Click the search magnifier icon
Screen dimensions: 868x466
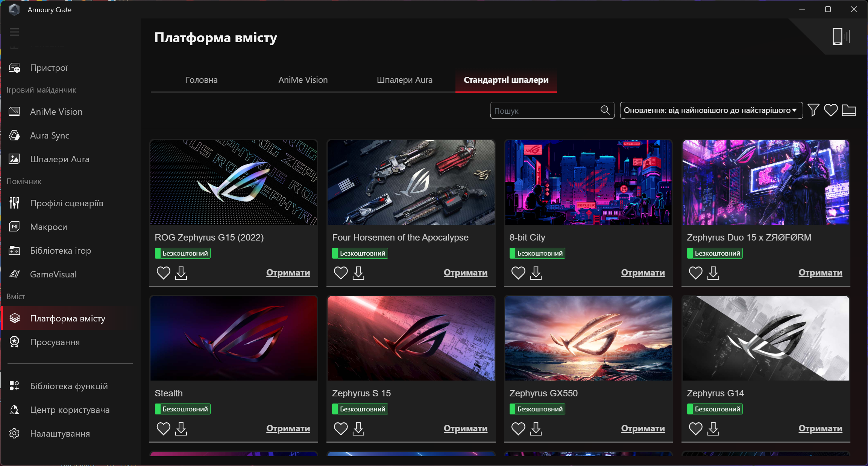[605, 110]
